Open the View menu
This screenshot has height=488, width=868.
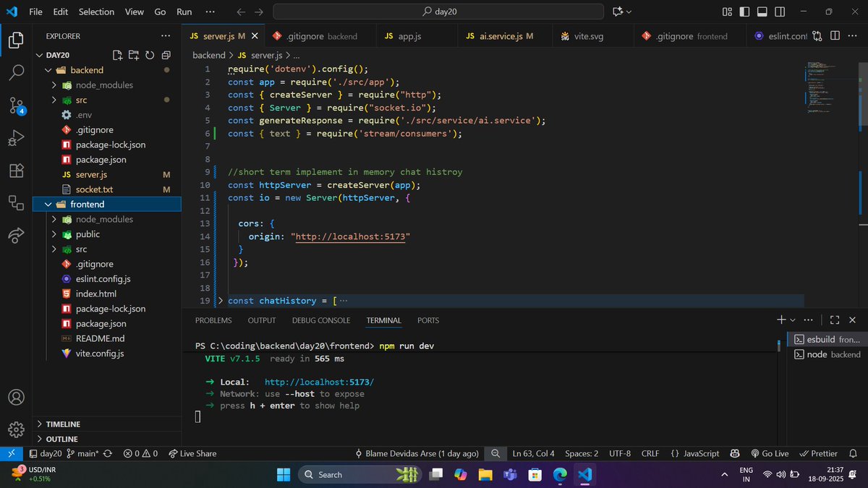tap(134, 12)
